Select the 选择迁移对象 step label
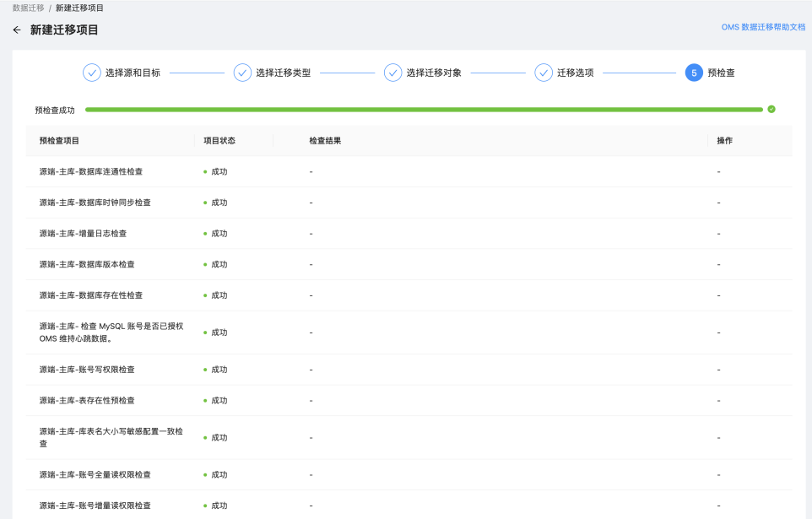 [x=434, y=73]
